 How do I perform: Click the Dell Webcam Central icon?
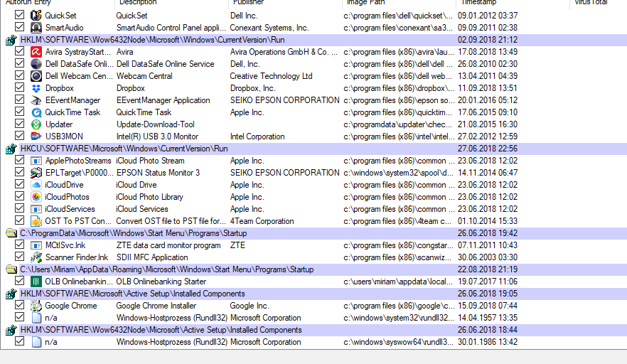(36, 76)
